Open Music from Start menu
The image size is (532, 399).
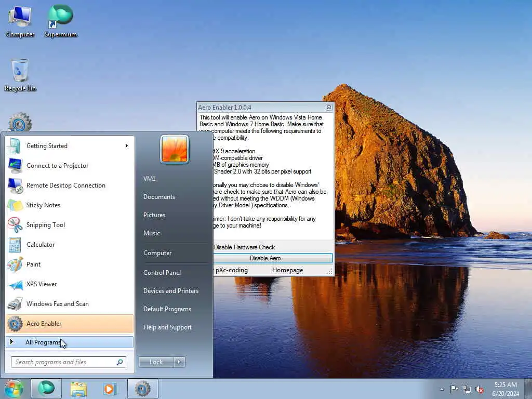tap(152, 233)
